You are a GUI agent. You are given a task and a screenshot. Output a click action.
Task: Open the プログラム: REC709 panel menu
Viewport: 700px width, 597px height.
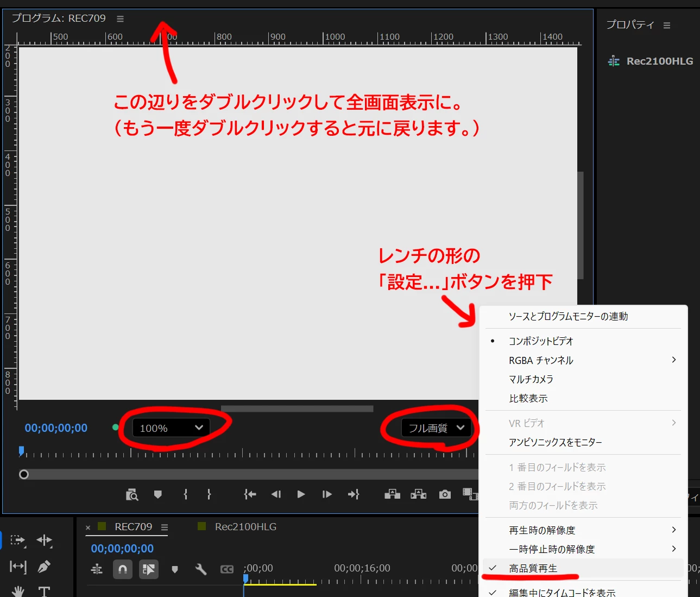(x=120, y=18)
